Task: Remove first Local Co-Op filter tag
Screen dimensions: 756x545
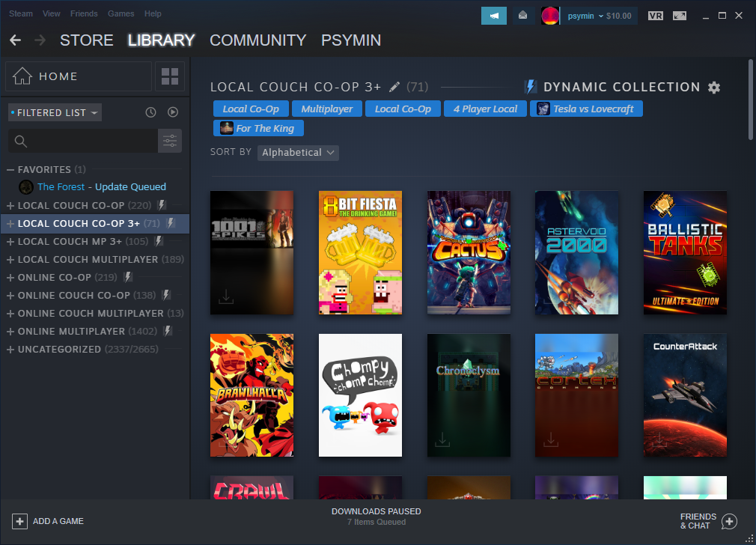Action: pos(251,109)
